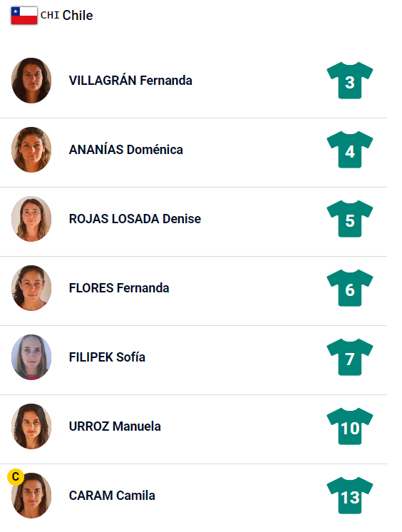Open ANANÍAS Doménica player profile
The image size is (402, 532).
click(x=126, y=150)
